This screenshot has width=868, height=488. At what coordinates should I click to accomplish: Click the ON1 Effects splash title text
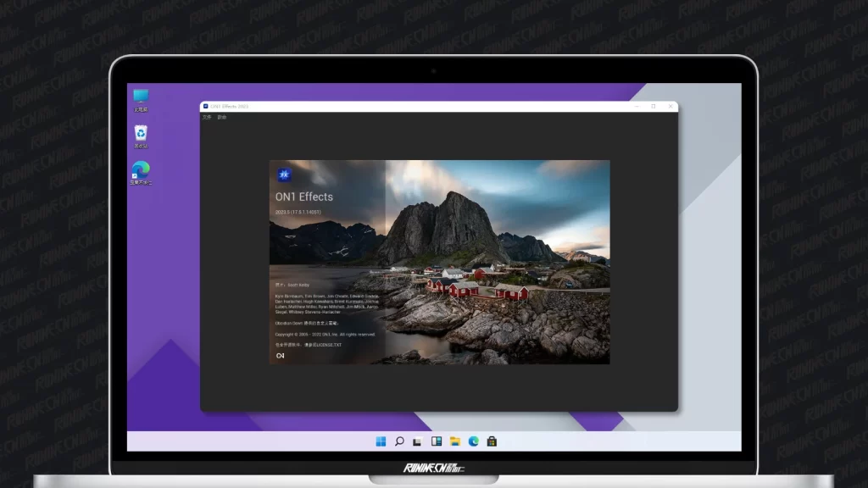click(x=304, y=197)
